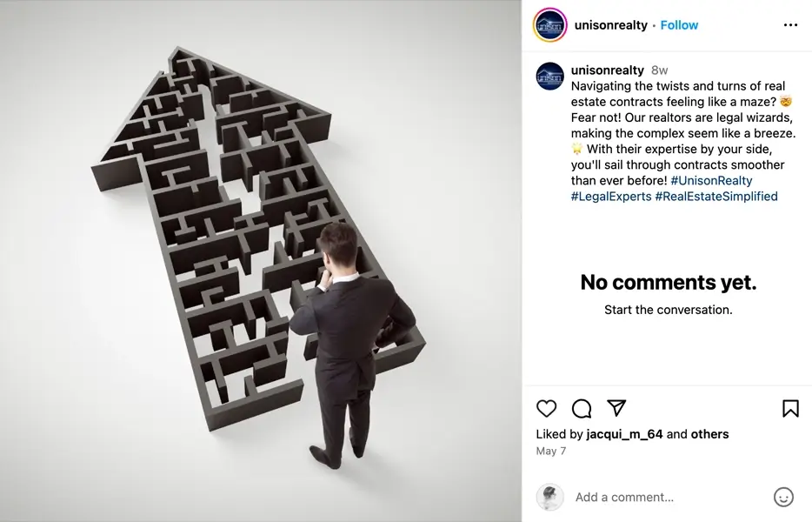Open jacqui_m_64 profile from likes

pyautogui.click(x=624, y=434)
